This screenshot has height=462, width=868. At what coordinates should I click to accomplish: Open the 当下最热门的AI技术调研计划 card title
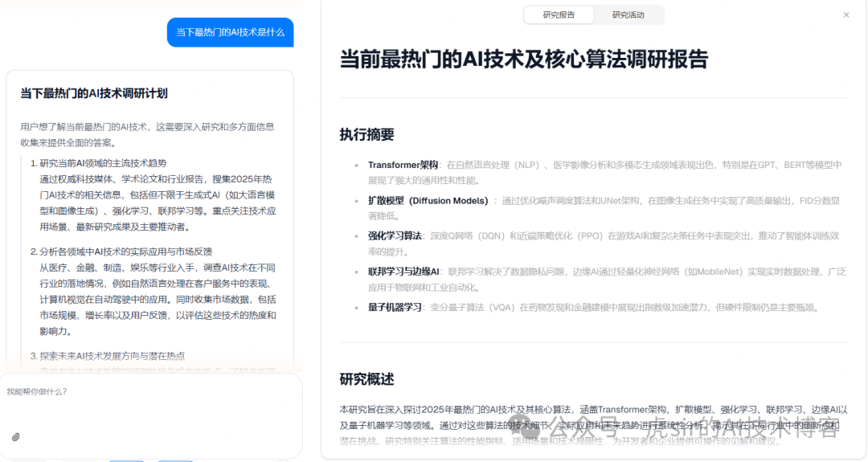[x=94, y=93]
